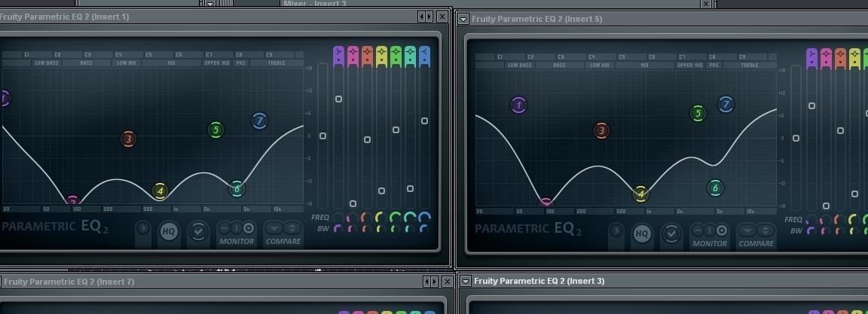Click Compare store-down arrow in Insert 5 EQ

pyautogui.click(x=748, y=230)
